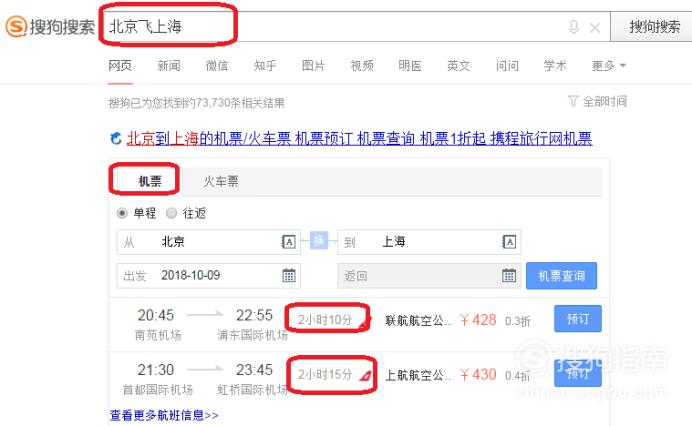Screen dimensions: 692x426
Task: Click the 南苑机场 airport text
Action: point(158,335)
